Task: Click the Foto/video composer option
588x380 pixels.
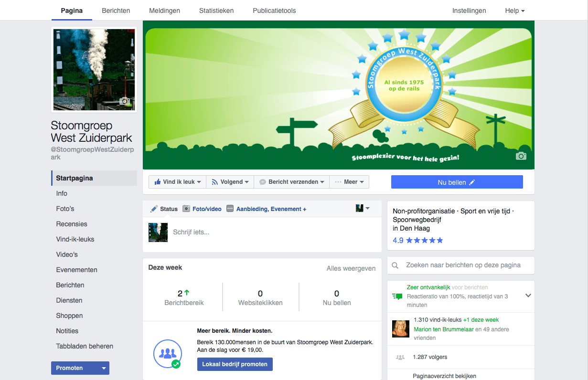Action: click(x=202, y=209)
